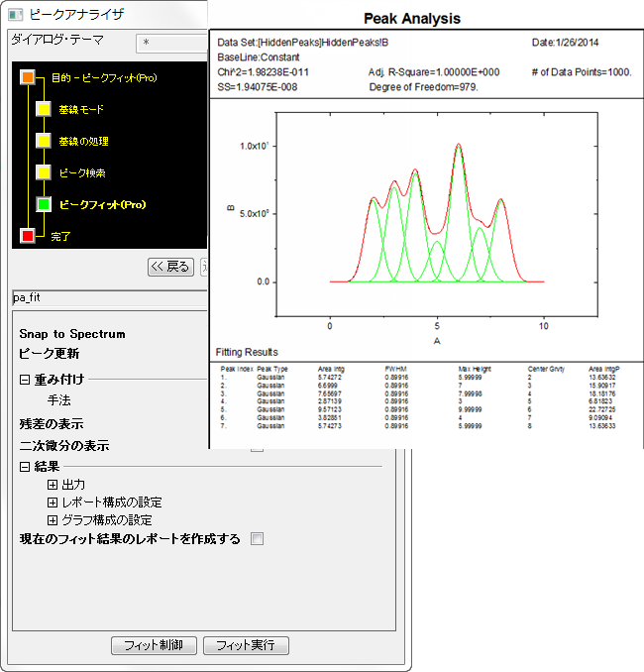Click the 5.74272 area value

[330, 378]
